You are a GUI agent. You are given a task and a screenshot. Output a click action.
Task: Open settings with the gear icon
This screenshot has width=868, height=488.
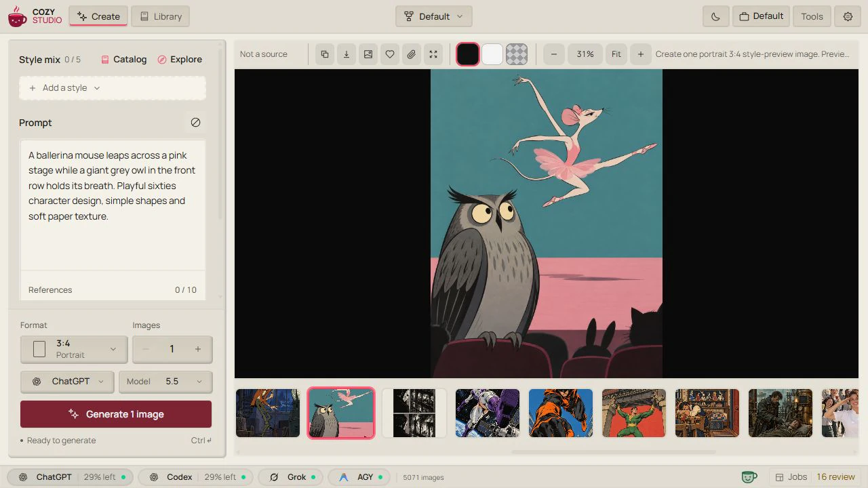(x=848, y=16)
